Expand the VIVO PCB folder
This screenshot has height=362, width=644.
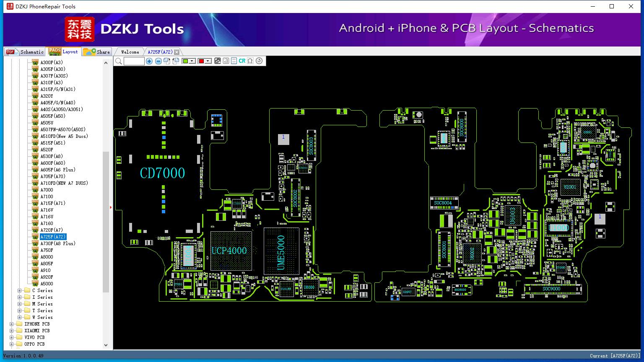coord(11,337)
